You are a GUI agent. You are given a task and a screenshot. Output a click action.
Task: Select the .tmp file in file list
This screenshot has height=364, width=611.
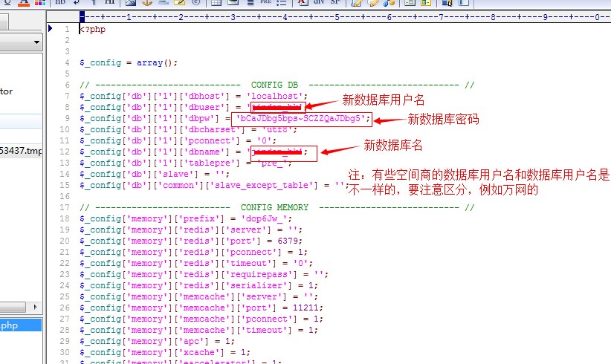point(21,152)
